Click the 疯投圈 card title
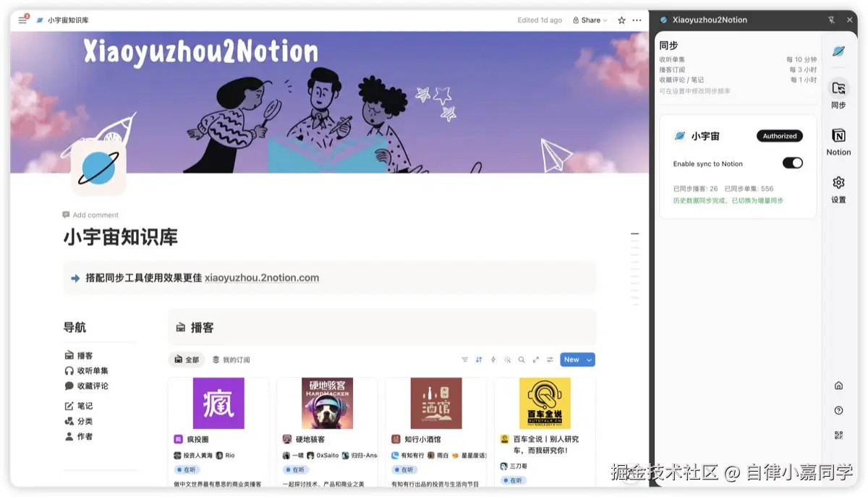The image size is (868, 497). click(x=197, y=439)
